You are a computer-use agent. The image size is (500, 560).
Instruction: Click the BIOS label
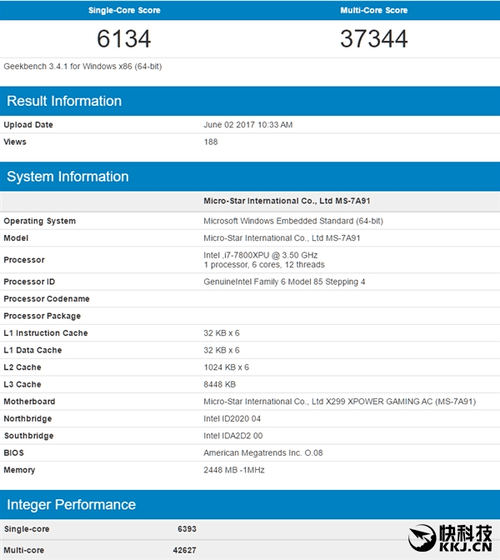tap(14, 453)
